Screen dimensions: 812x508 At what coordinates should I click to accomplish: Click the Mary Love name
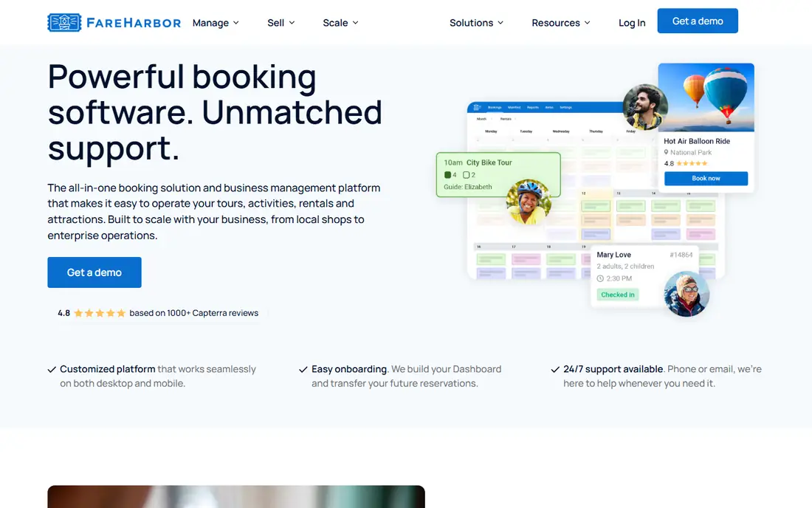coord(613,255)
